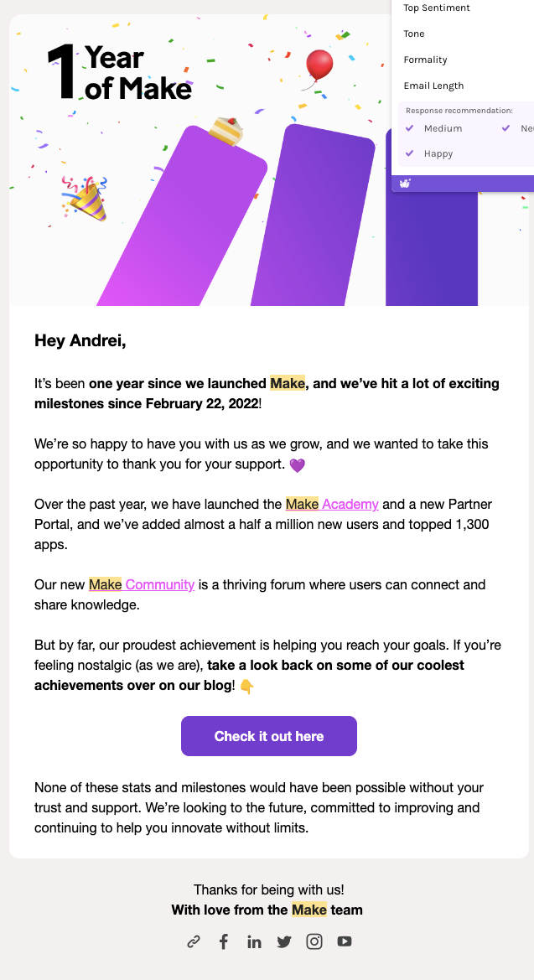Open the Facebook icon in footer
The width and height of the screenshot is (534, 980).
pyautogui.click(x=224, y=942)
